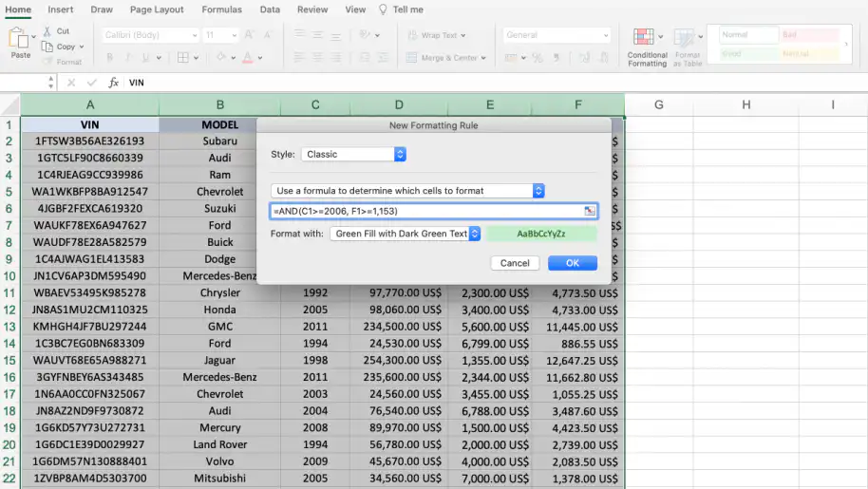The height and width of the screenshot is (489, 868).
Task: Click the Font Color letter A icon
Action: pos(248,57)
